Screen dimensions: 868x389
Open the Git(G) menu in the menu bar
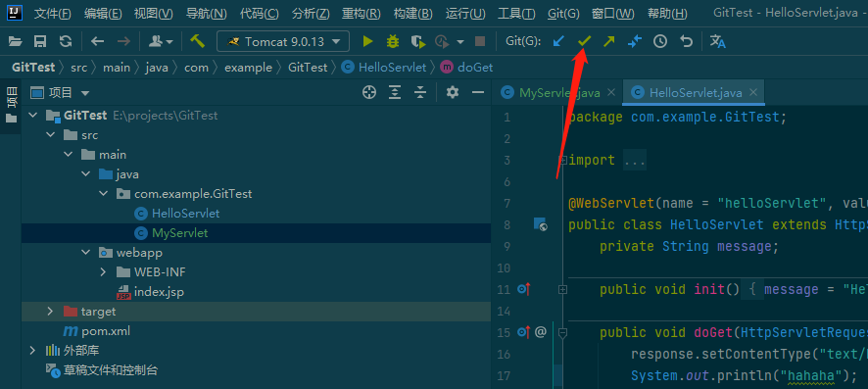pos(563,14)
